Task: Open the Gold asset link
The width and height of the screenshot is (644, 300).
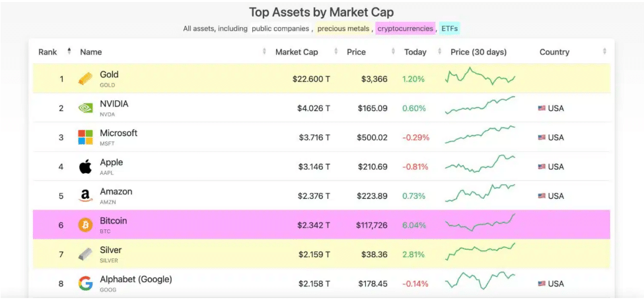Action: (x=109, y=75)
